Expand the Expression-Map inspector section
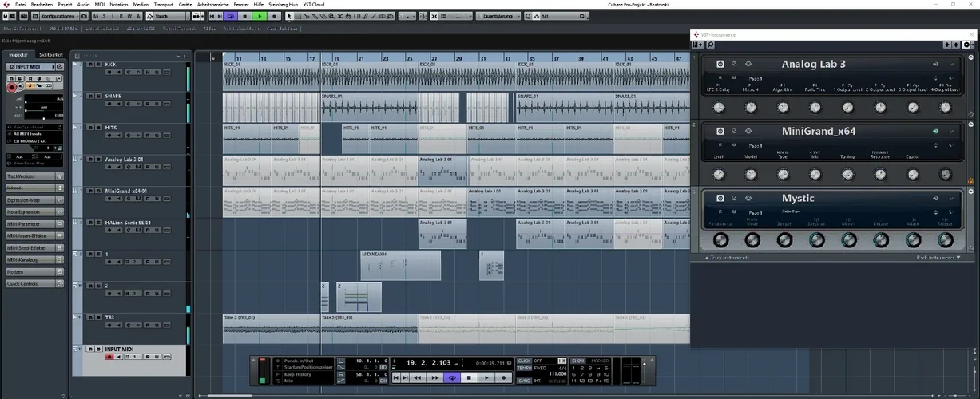Screen dimensions: 980x399 (35, 199)
